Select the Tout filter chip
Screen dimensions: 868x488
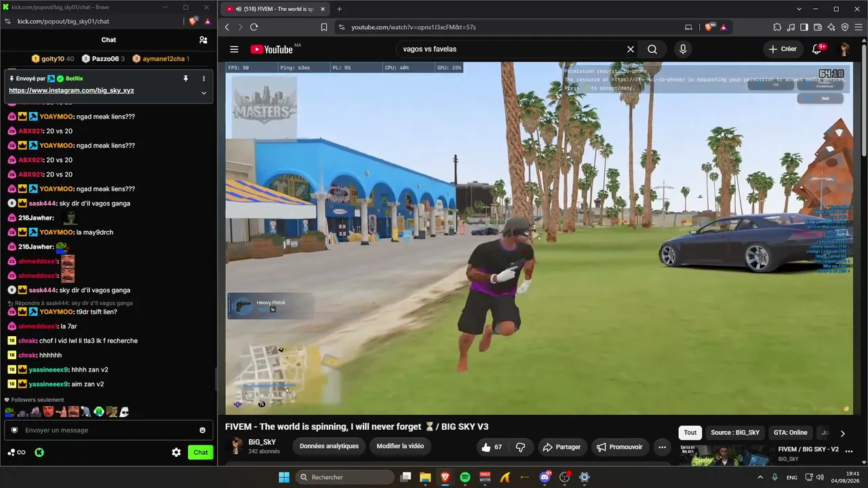(x=690, y=432)
